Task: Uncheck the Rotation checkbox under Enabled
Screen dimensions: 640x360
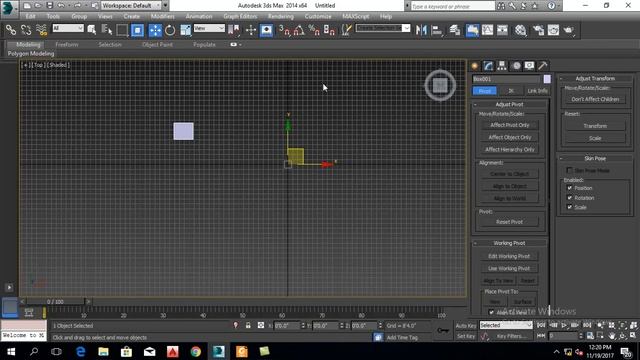Action: click(x=569, y=198)
